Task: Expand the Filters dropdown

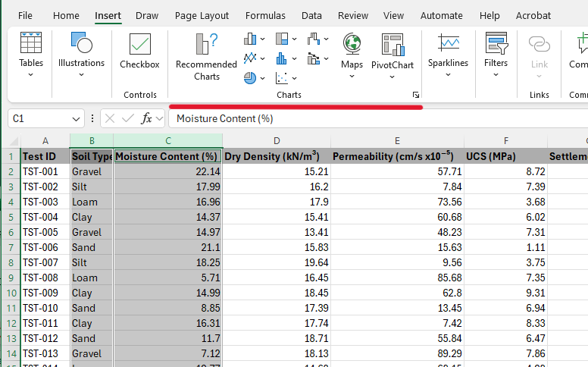Action: tap(496, 55)
